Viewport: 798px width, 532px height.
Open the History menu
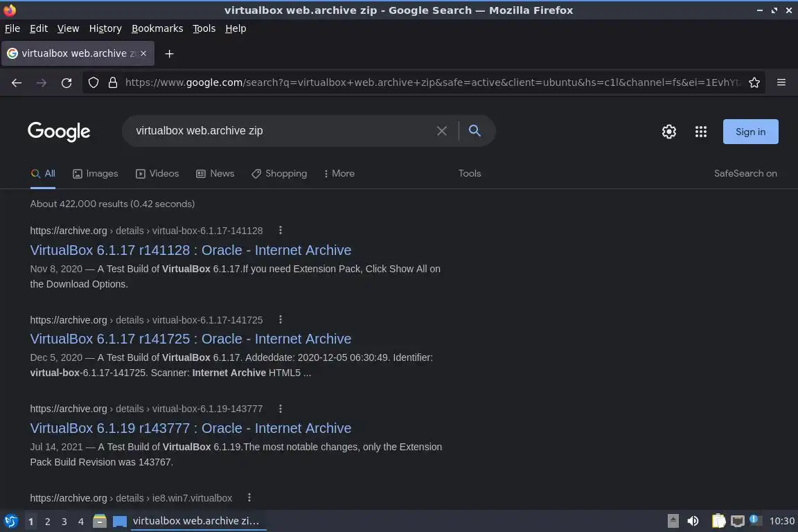pos(105,28)
